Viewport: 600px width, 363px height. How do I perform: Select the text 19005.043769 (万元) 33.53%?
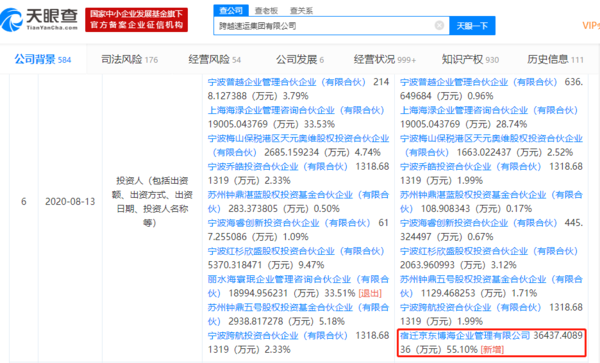point(271,124)
